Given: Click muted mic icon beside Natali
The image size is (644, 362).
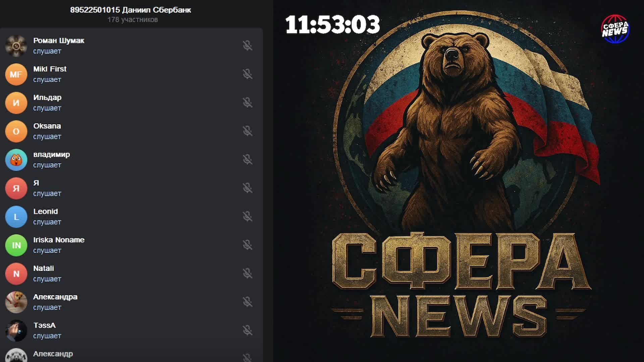Looking at the screenshot, I should (x=248, y=274).
